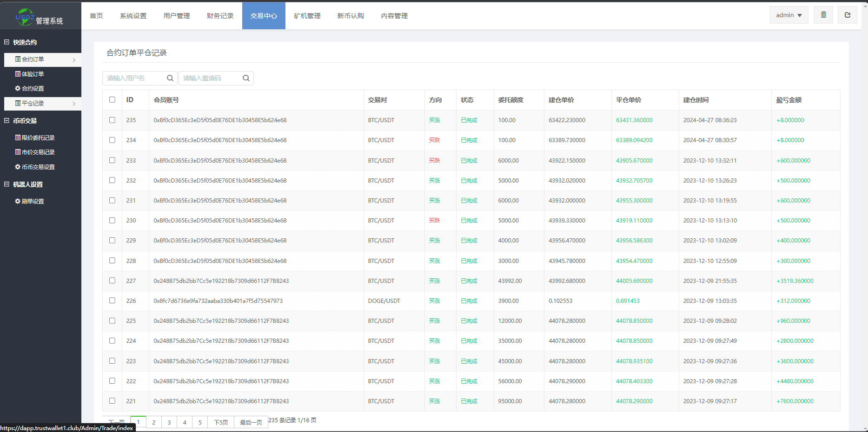Open the 矿机管理 top menu
This screenshot has height=432, width=868.
tap(307, 16)
